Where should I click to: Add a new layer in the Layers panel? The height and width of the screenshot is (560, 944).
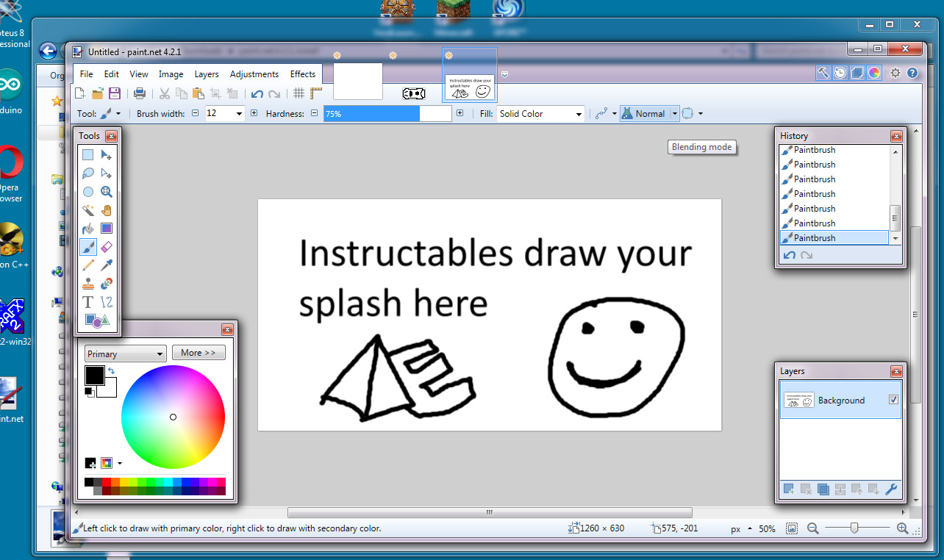coord(787,489)
